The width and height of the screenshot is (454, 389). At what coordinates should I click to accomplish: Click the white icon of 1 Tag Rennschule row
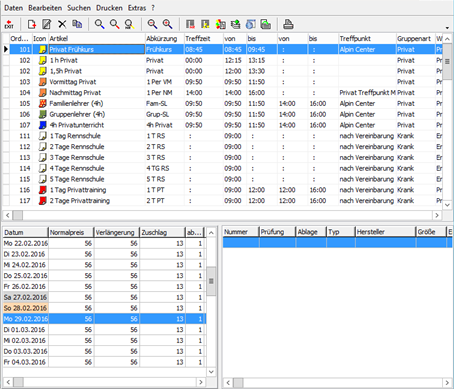click(x=42, y=136)
